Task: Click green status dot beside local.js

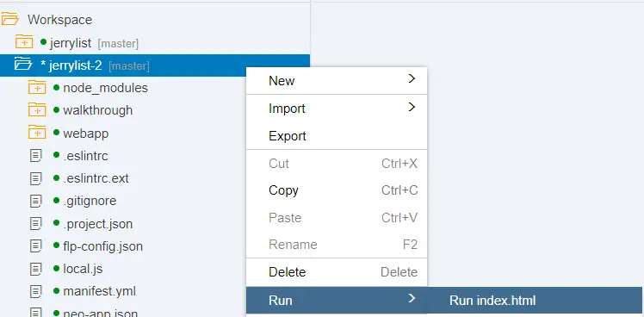Action: 57,268
